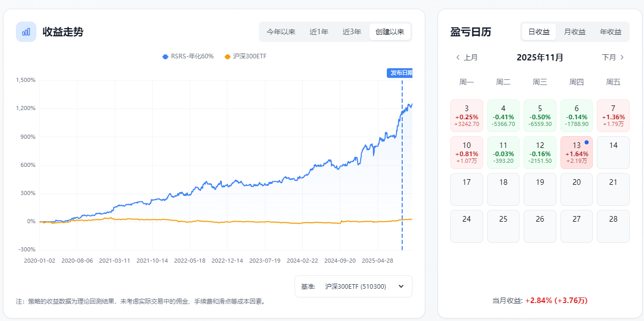Select the 今年以来 time range

pos(281,32)
